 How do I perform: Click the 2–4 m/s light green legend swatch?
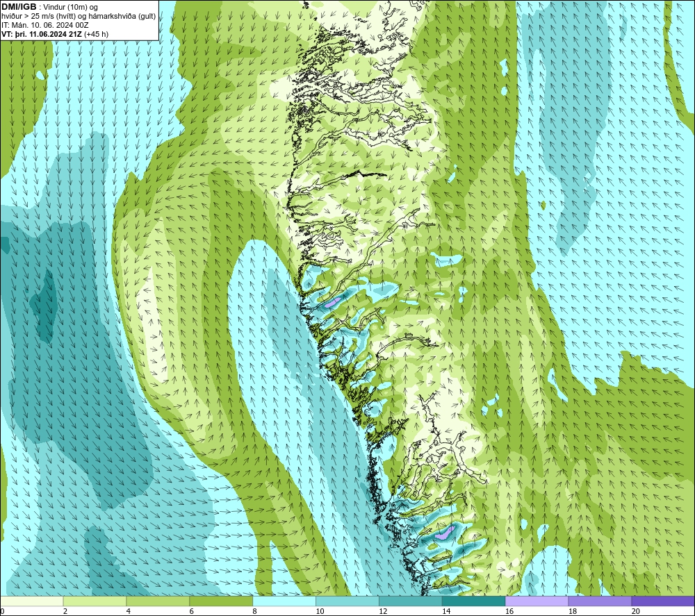click(x=95, y=601)
